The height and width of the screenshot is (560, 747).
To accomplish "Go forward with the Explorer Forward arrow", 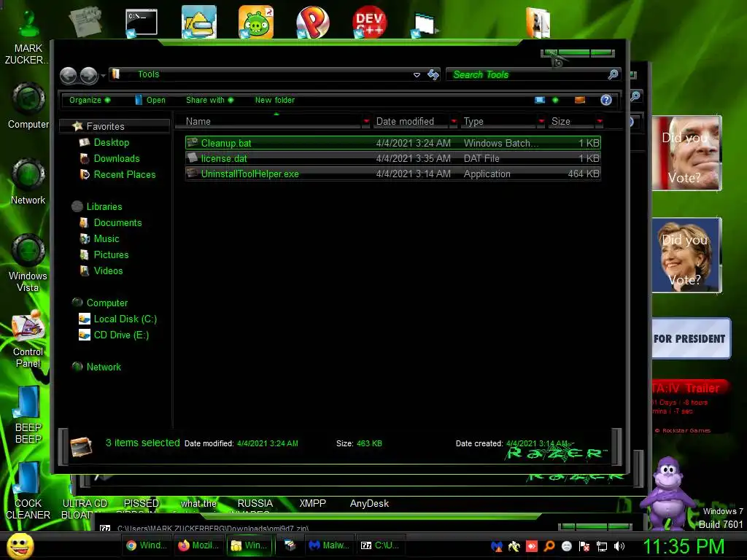I will coord(88,75).
